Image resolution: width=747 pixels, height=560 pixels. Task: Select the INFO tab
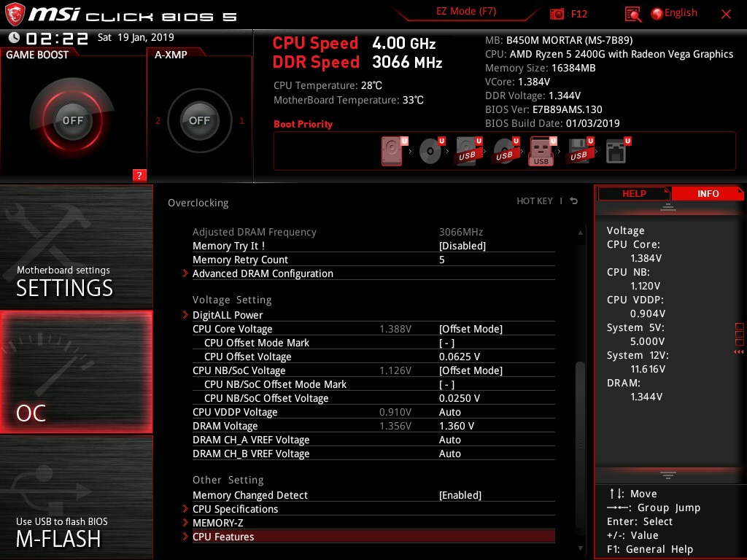(708, 193)
